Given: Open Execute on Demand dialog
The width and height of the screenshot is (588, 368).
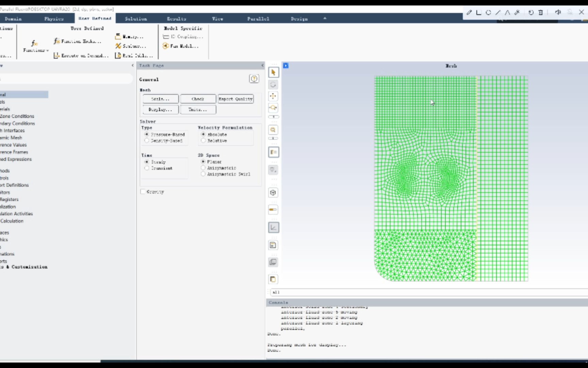Looking at the screenshot, I should (x=81, y=56).
